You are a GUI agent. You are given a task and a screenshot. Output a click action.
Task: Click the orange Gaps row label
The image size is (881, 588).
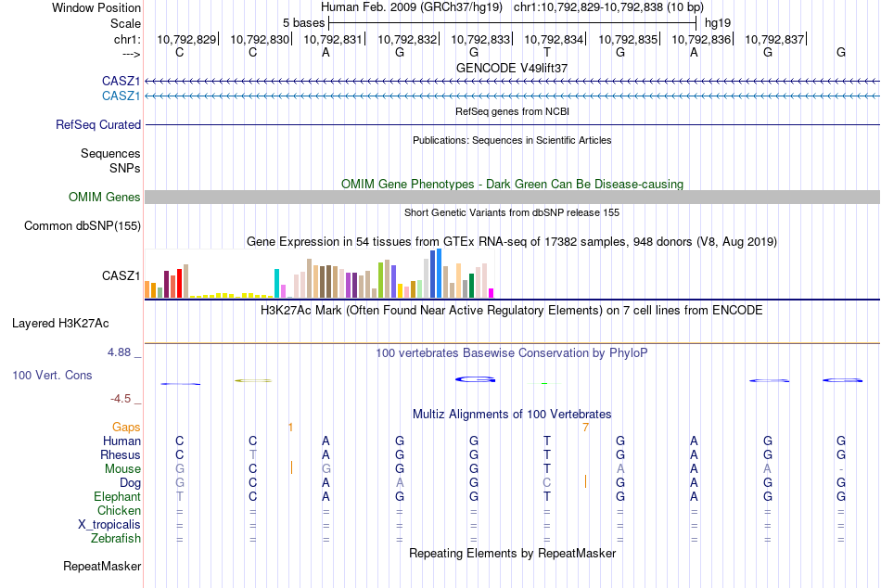[126, 428]
